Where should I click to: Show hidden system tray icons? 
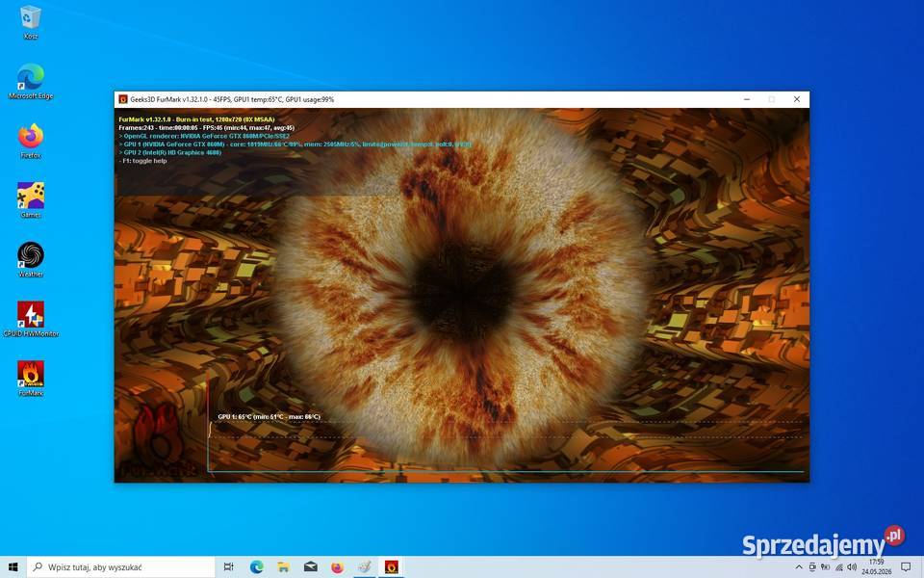(x=799, y=566)
